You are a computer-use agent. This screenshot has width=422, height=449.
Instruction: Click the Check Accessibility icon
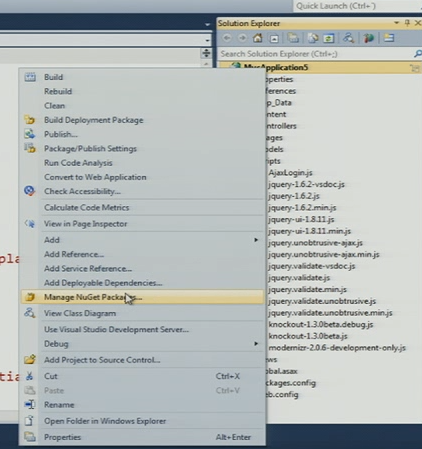(30, 191)
